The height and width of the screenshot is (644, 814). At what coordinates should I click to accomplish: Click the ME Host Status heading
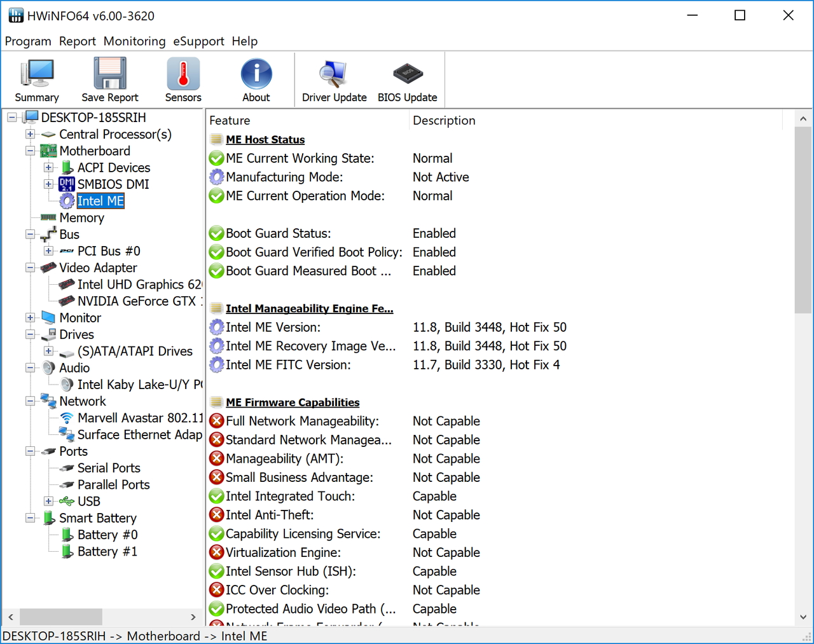point(265,140)
